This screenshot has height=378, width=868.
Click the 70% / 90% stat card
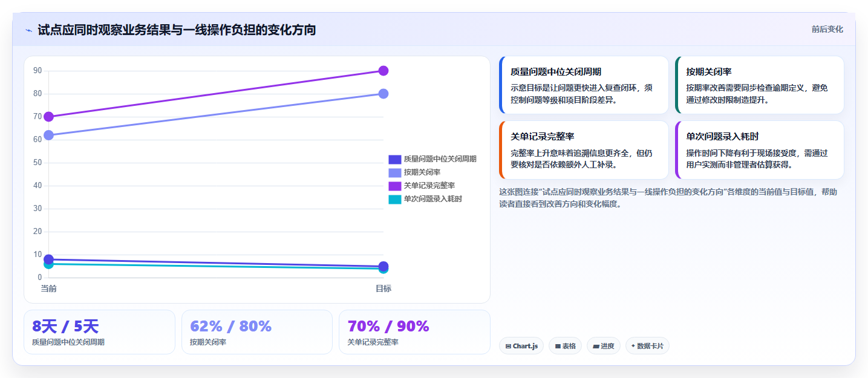(414, 332)
